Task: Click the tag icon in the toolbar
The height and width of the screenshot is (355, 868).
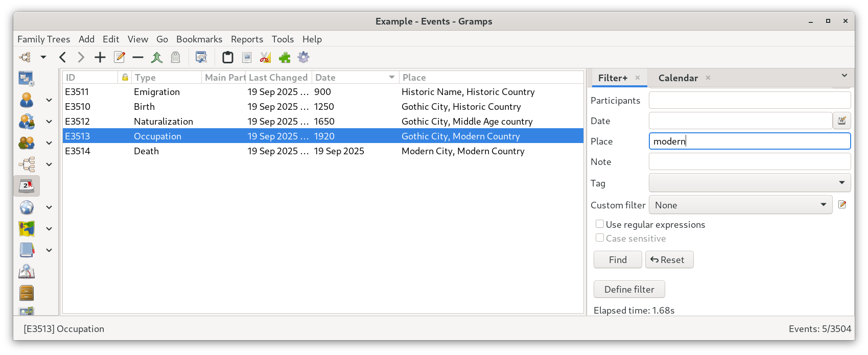Action: click(175, 57)
